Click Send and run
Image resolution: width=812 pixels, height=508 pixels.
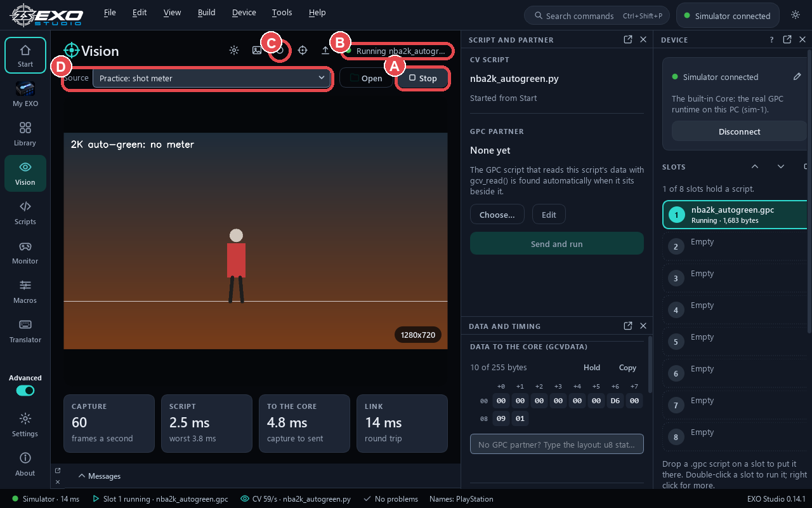point(557,244)
